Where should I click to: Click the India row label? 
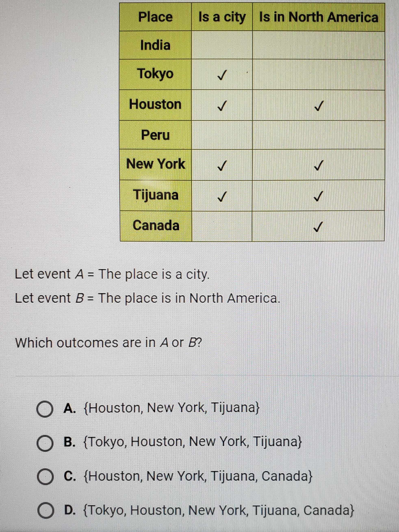tap(155, 45)
